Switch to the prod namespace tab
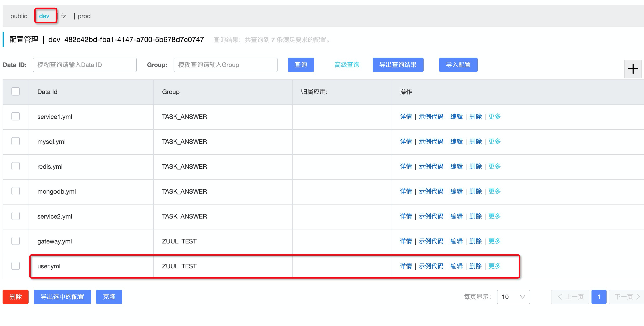The width and height of the screenshot is (644, 326). click(84, 16)
